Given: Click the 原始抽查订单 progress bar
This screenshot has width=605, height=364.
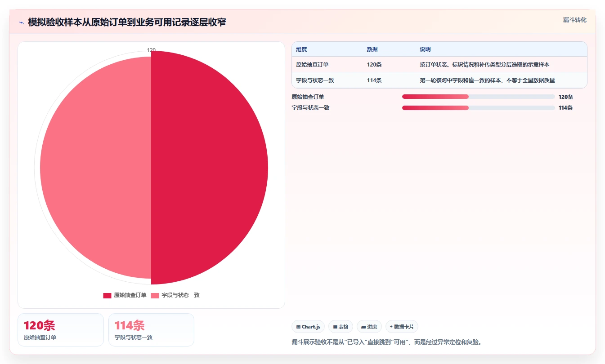Looking at the screenshot, I should point(478,97).
